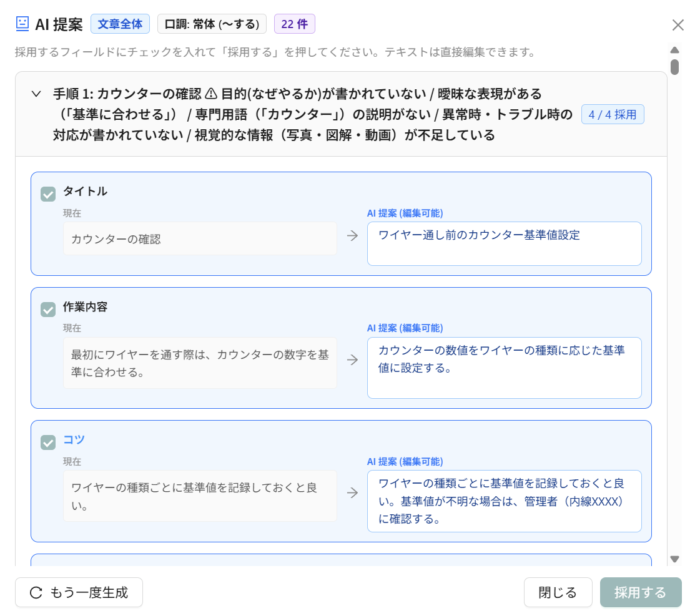This screenshot has width=700, height=616.
Task: Uncheck the タイトル checkbox
Action: pos(48,194)
